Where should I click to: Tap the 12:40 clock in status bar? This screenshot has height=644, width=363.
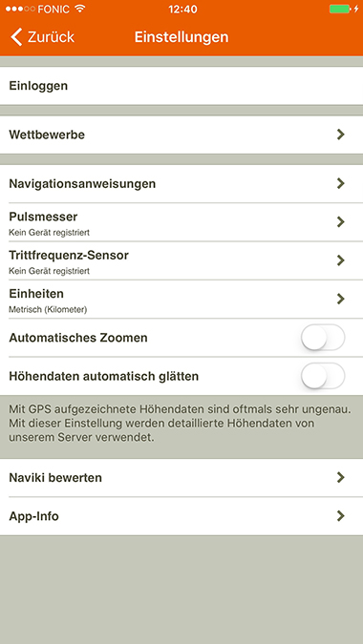pyautogui.click(x=182, y=9)
